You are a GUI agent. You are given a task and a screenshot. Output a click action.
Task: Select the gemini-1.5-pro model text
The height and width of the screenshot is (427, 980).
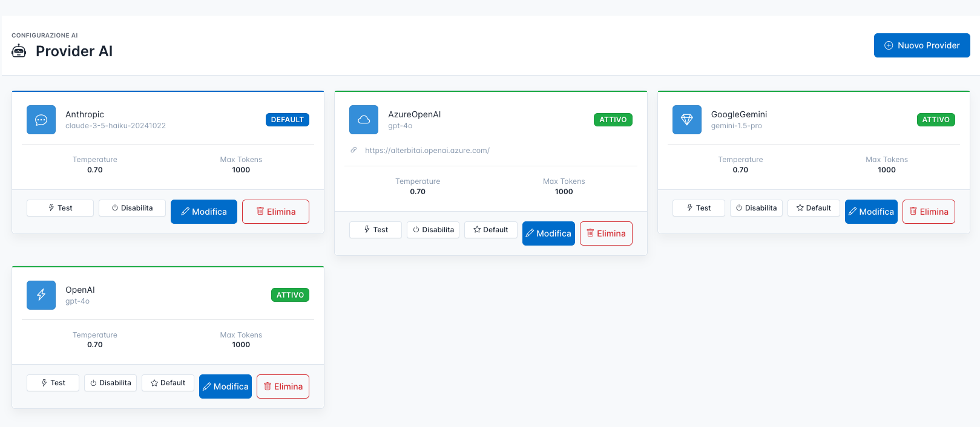pos(737,126)
